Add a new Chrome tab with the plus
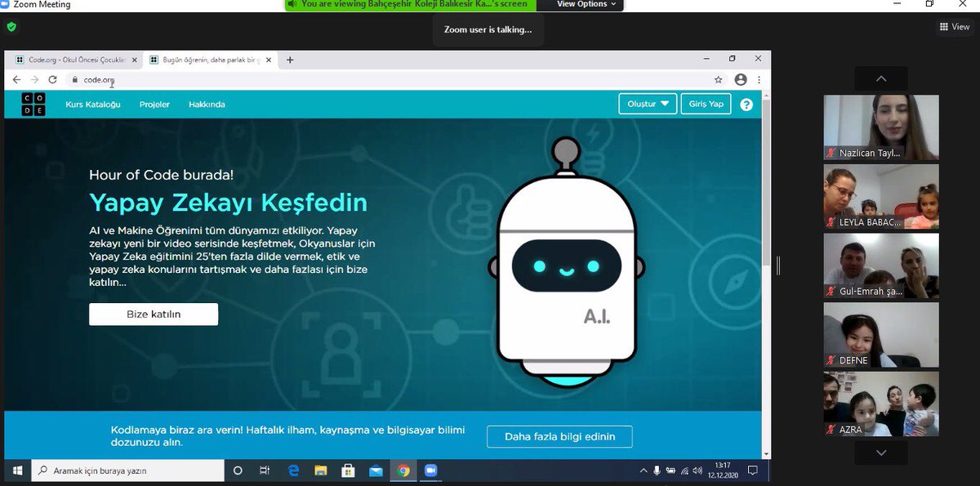Screen dimensions: 980x486 coord(290,60)
